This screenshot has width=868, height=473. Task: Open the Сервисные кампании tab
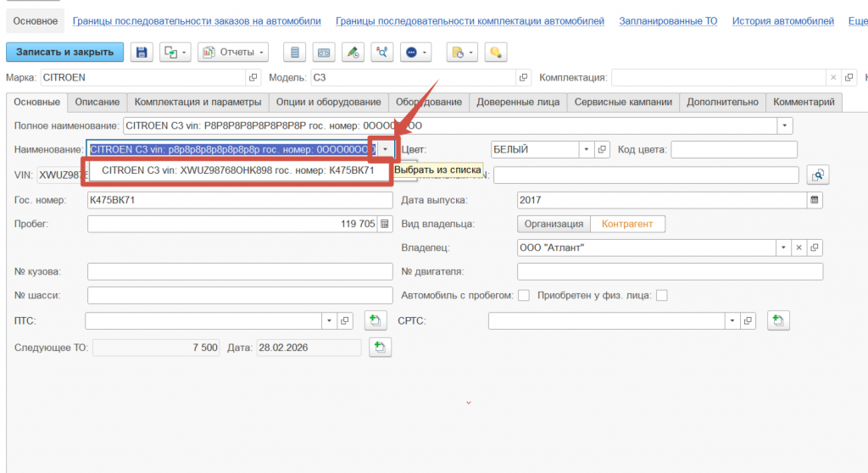[x=623, y=103]
